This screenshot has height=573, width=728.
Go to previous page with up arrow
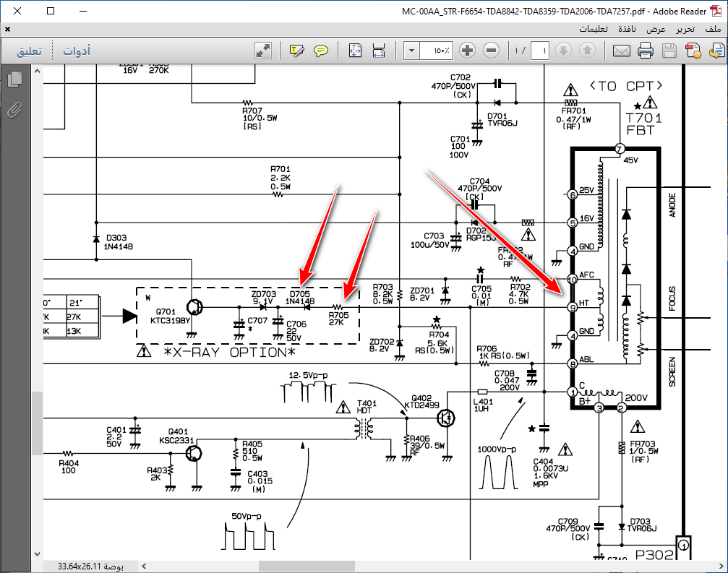pyautogui.click(x=587, y=51)
